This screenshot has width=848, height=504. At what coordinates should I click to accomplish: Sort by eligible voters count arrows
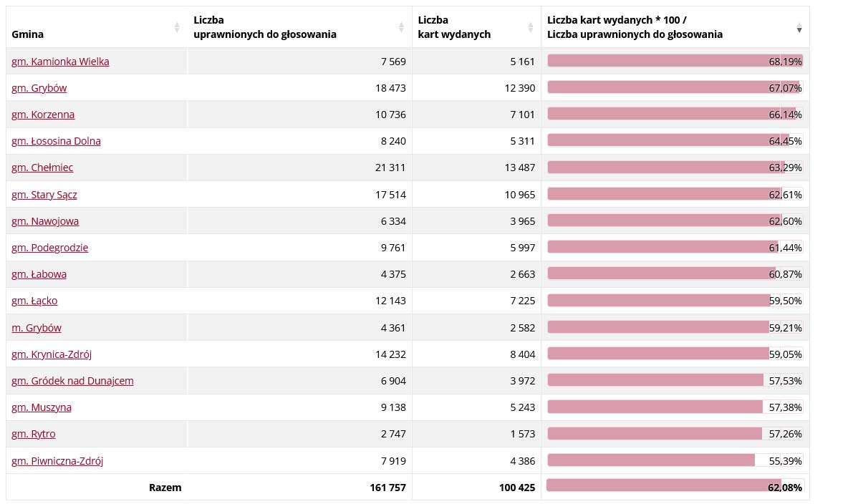401,27
